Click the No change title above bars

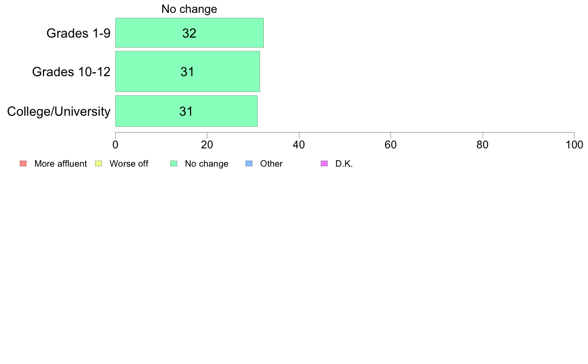(x=190, y=9)
